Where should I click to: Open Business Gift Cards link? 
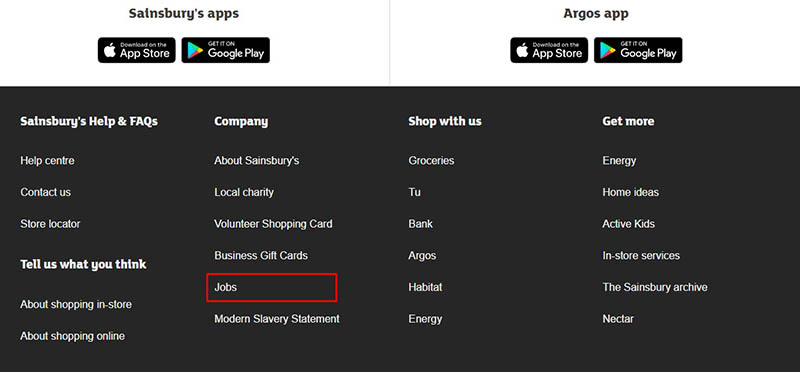coord(261,256)
